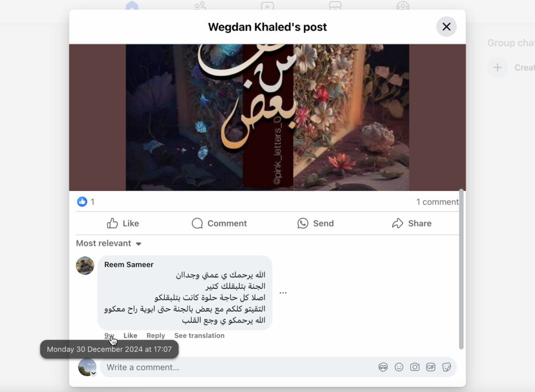Viewport: 535px width, 392px height.
Task: Insert an avatar sticker in comment
Action: pos(383,367)
